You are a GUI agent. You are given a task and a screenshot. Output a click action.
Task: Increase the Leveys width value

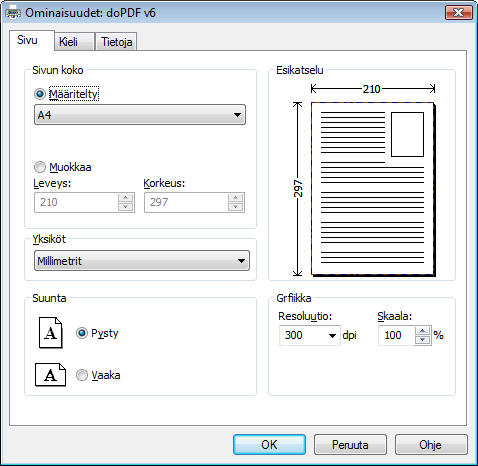(x=126, y=198)
